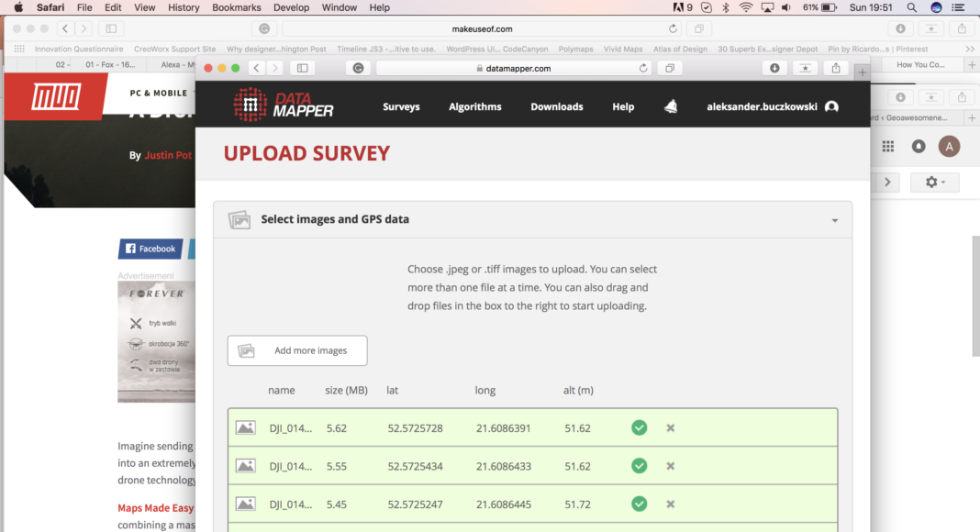The height and width of the screenshot is (532, 980).
Task: Open the Surveys menu in DataMapper
Action: pos(401,106)
